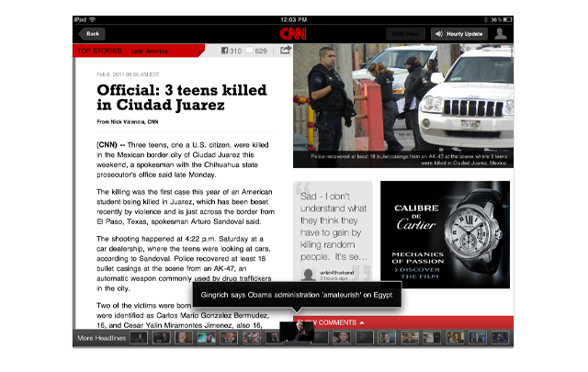Select the last headline thumbnail in strip

[x=503, y=338]
